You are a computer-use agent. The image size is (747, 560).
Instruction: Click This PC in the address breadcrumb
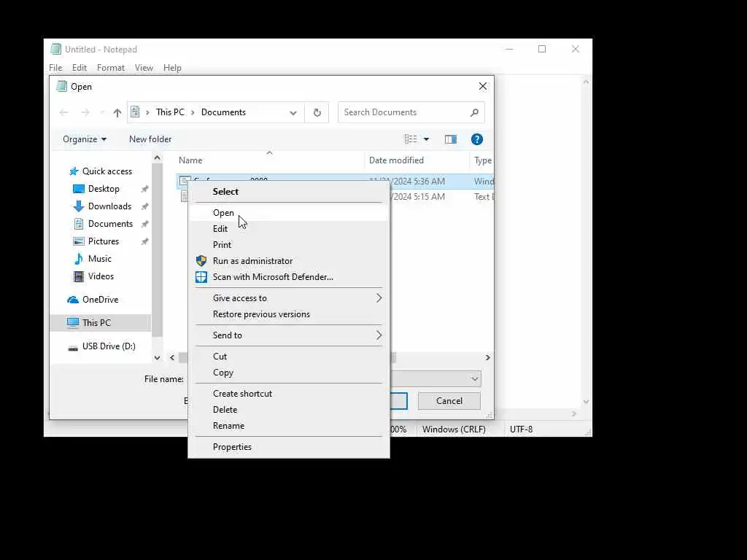(170, 112)
